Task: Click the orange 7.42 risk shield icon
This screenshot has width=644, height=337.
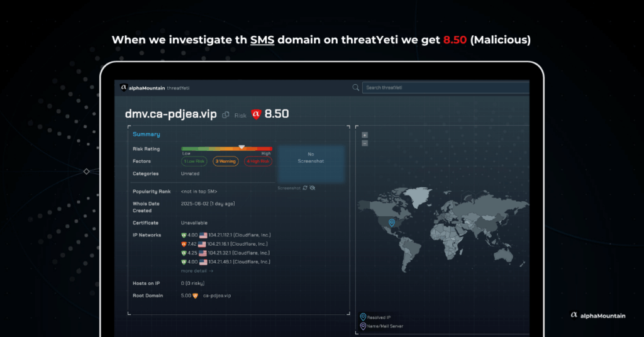Action: (x=184, y=244)
